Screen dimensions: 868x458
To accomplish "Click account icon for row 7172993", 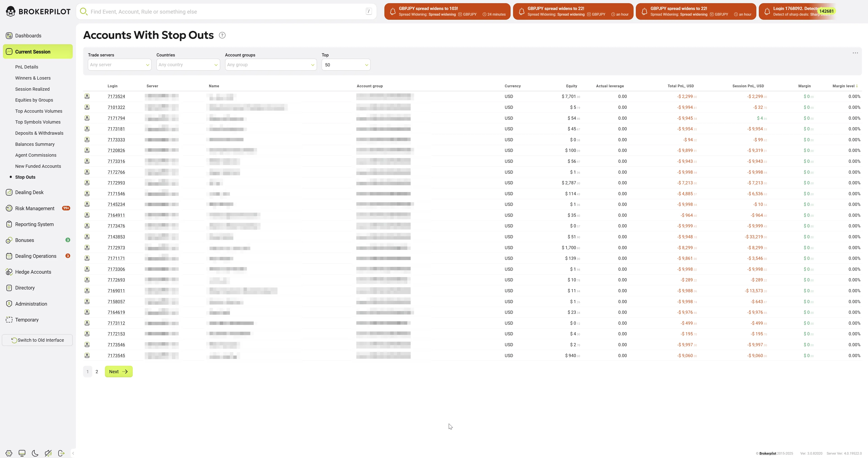I will pos(87,183).
